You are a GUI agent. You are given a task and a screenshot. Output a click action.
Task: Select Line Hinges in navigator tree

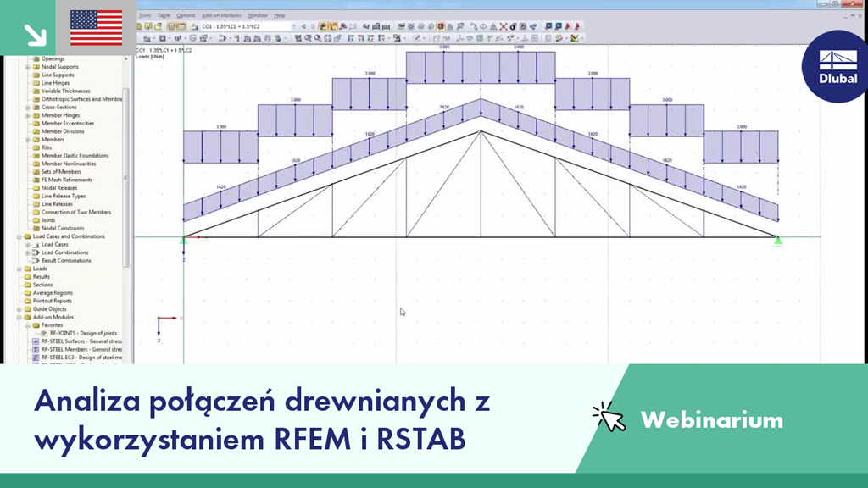pyautogui.click(x=55, y=83)
